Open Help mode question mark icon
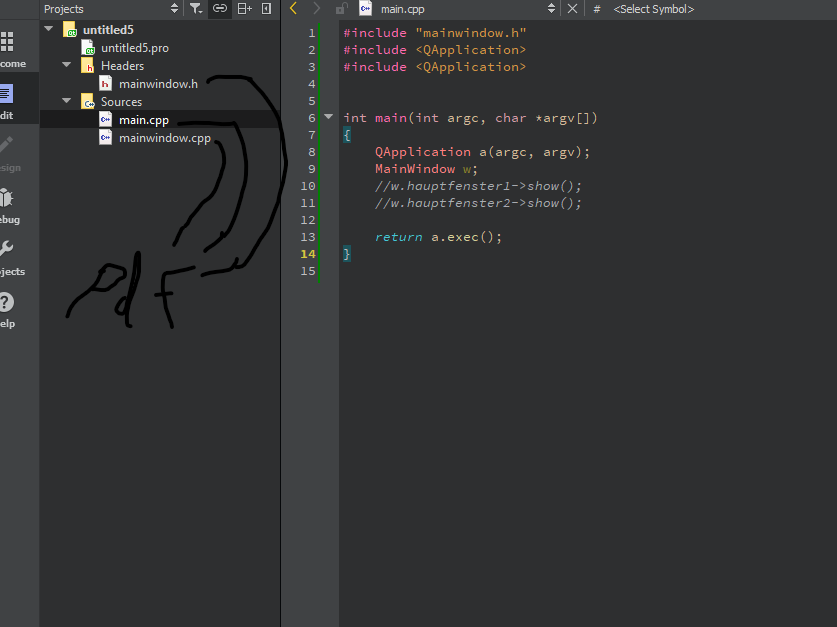This screenshot has height=627, width=837. tap(7, 304)
